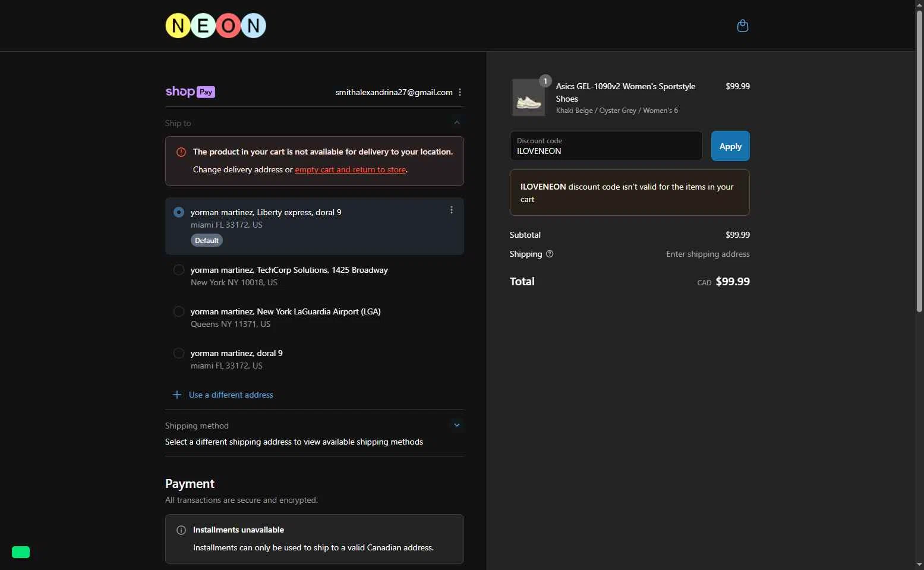924x570 pixels.
Task: Click the 'Khaki Beige / Oyster Grey' variant text
Action: pos(617,111)
